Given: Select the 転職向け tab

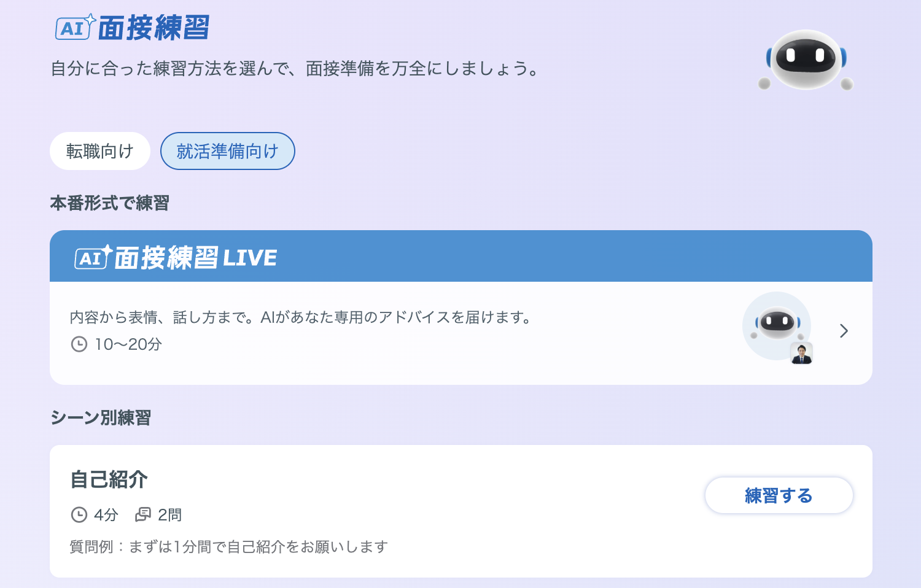Looking at the screenshot, I should point(100,151).
